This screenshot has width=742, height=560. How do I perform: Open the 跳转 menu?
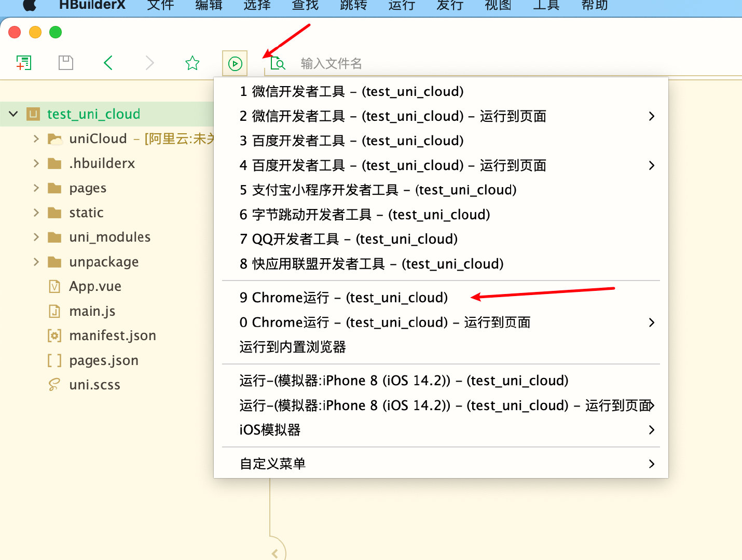click(x=354, y=5)
